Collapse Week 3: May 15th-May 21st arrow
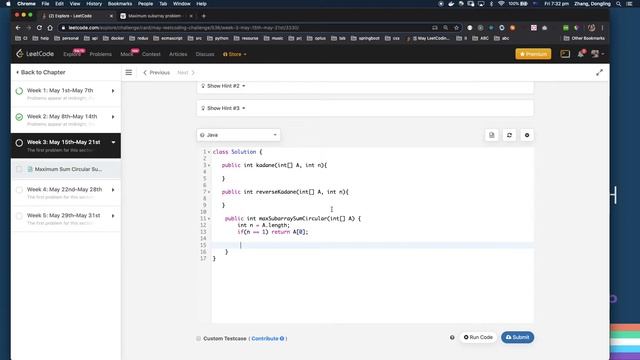 click(x=113, y=142)
